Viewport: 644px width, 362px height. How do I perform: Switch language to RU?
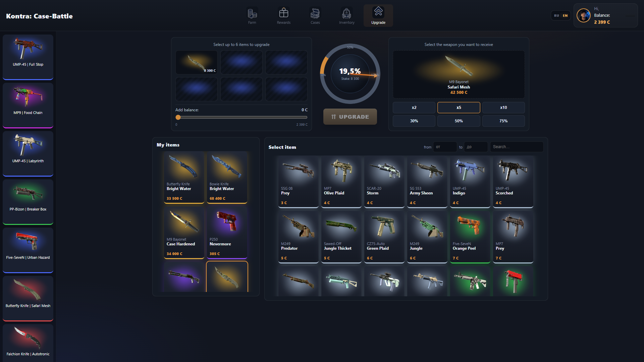pyautogui.click(x=556, y=16)
